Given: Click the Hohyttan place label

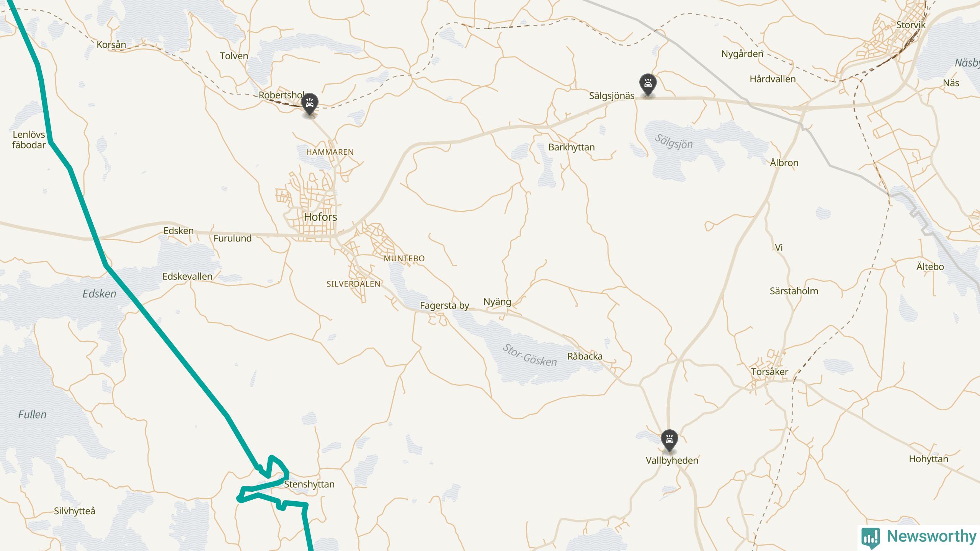Looking at the screenshot, I should click(x=929, y=459).
